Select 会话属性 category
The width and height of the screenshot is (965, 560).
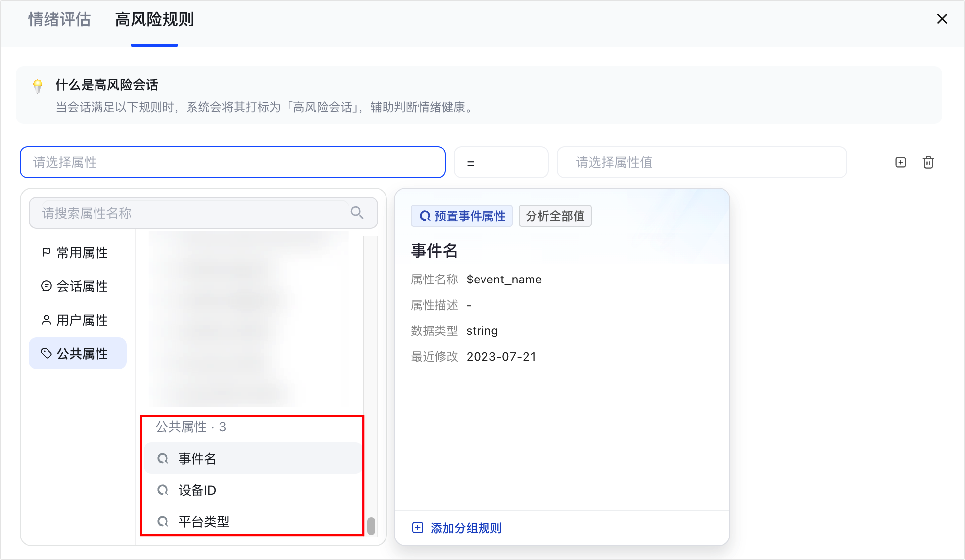(x=78, y=286)
